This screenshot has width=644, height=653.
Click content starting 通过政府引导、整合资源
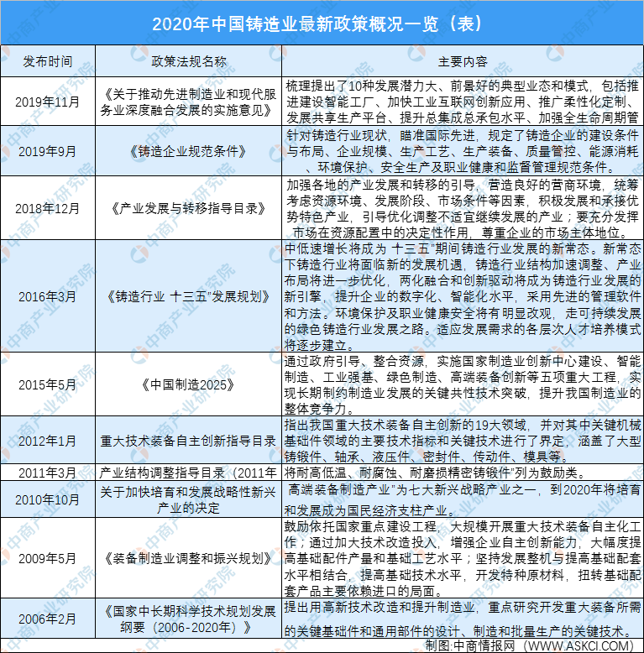(463, 384)
